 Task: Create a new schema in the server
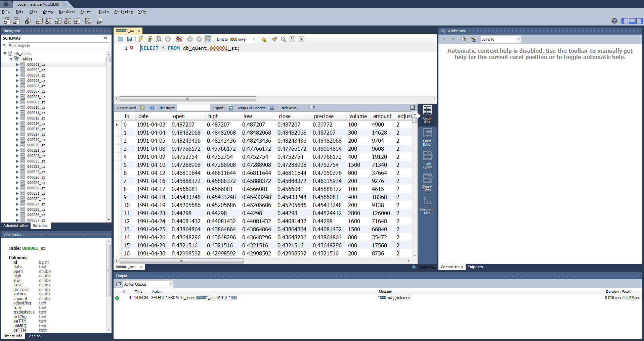pyautogui.click(x=39, y=21)
